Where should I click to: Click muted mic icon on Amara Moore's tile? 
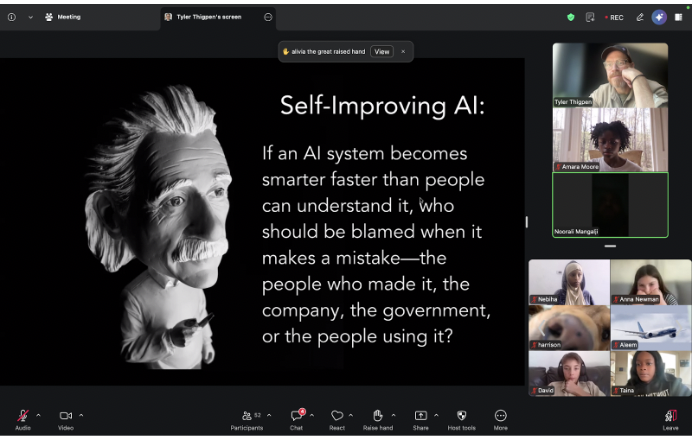tap(558, 167)
